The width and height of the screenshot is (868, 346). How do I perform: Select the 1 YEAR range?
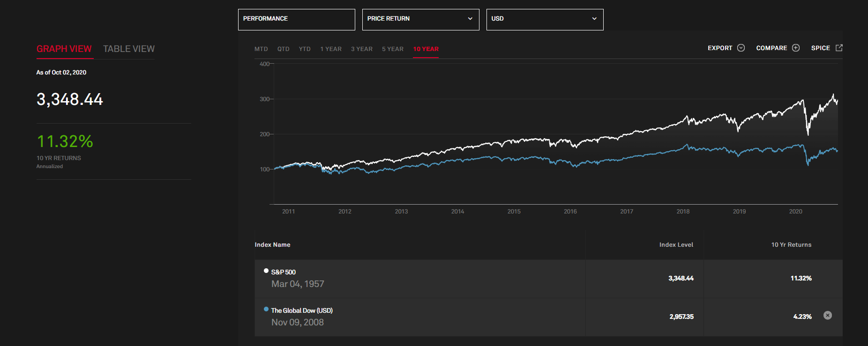[331, 49]
